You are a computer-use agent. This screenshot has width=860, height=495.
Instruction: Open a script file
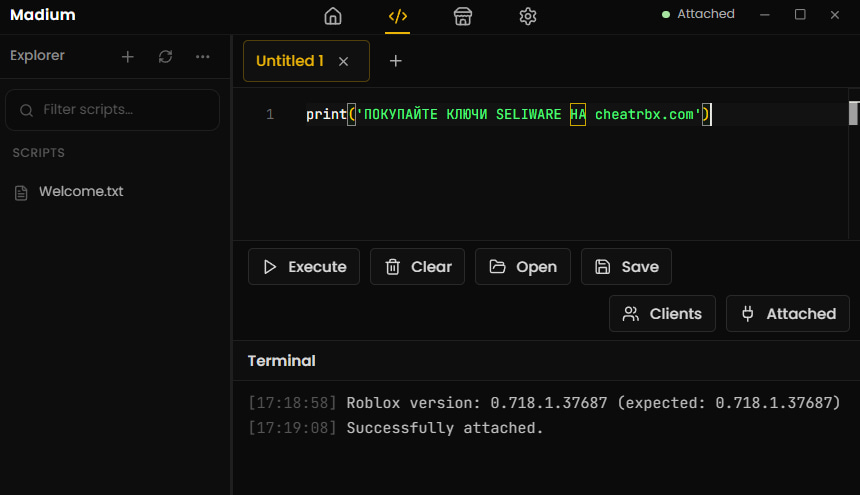[523, 266]
